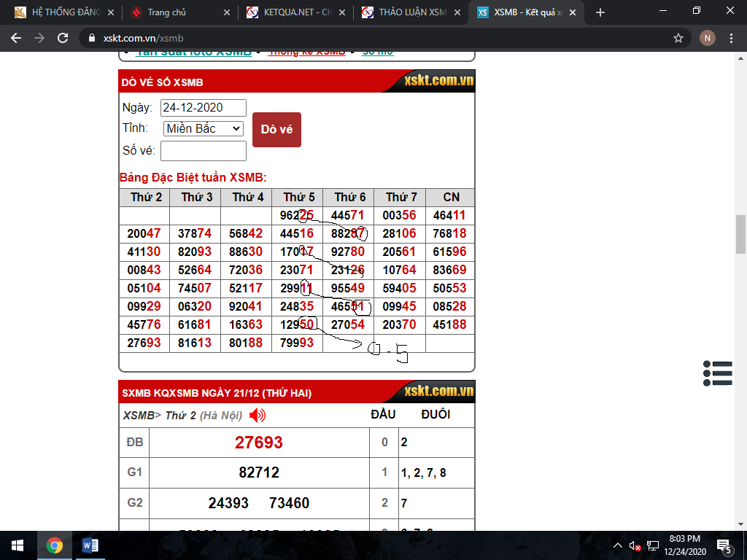The image size is (747, 560).
Task: Switch to Trang chủ tab
Action: click(178, 12)
